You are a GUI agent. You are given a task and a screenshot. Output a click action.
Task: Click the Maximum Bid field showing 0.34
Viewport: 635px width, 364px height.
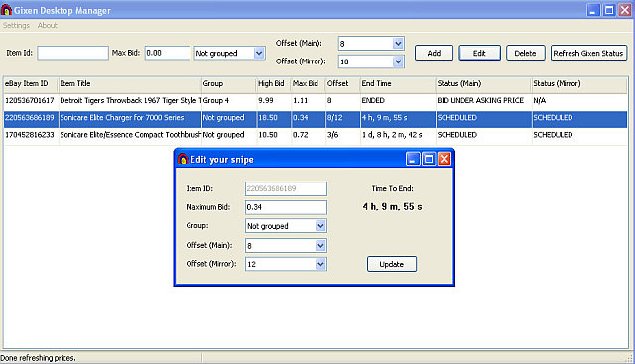tap(286, 207)
